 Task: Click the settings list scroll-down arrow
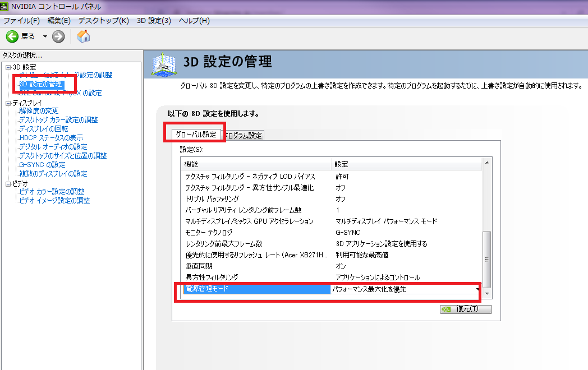tap(487, 294)
